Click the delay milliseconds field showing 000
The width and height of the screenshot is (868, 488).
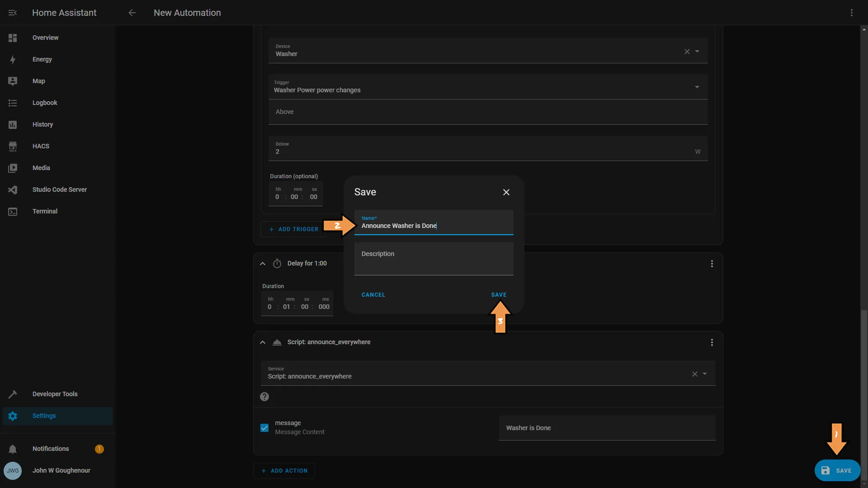[324, 307]
